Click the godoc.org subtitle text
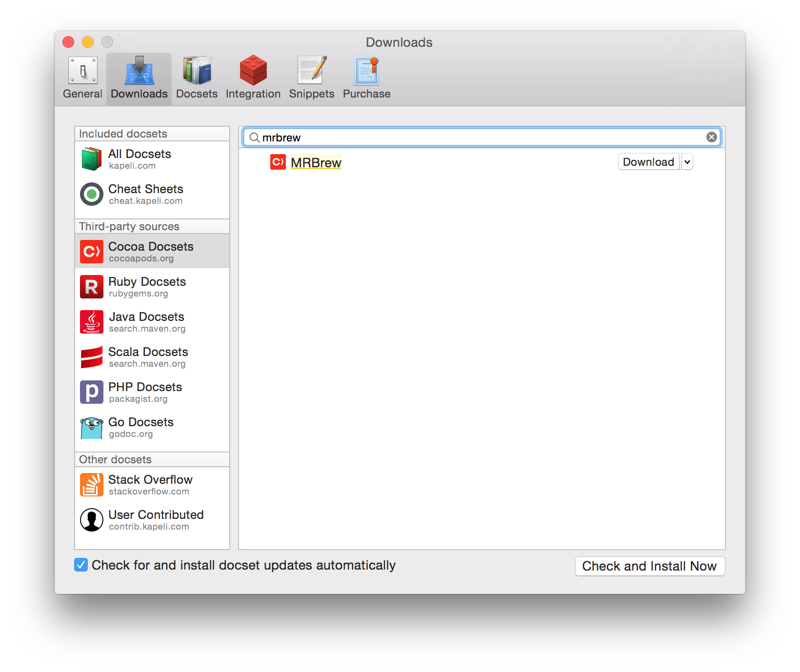 131,434
